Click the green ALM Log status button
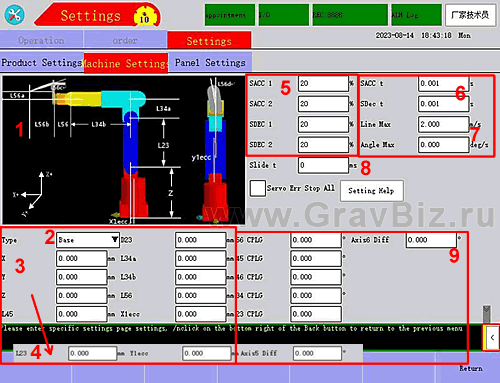Screen dimensions: 500x383 416,15
